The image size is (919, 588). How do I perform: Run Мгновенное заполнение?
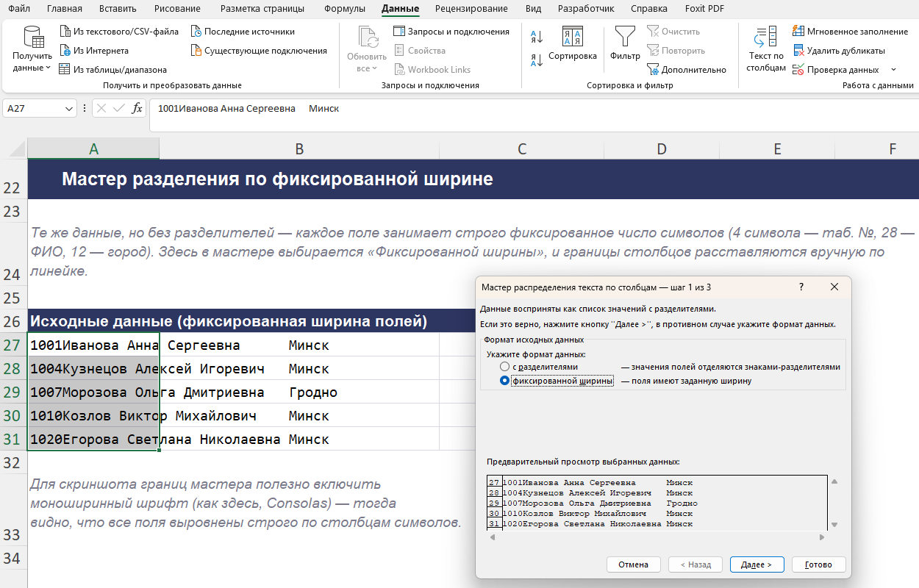click(850, 32)
